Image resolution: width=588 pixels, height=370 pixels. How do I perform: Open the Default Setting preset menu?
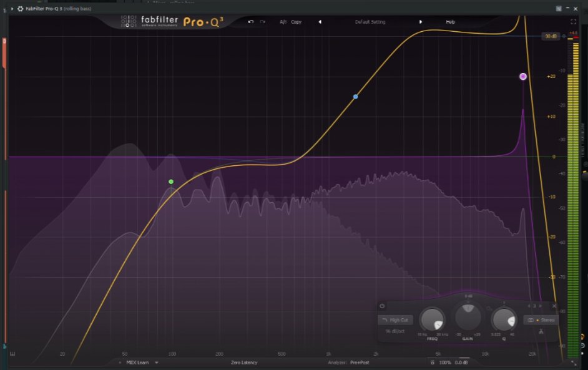[x=370, y=22]
